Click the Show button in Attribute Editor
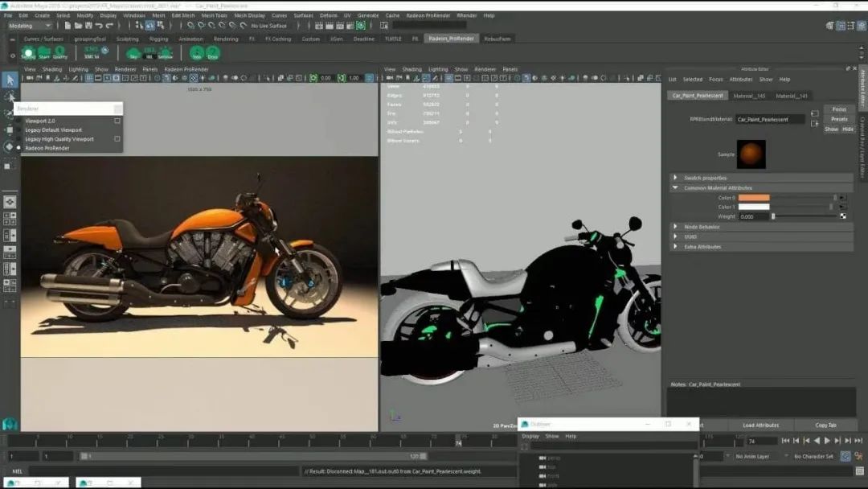 (x=832, y=129)
